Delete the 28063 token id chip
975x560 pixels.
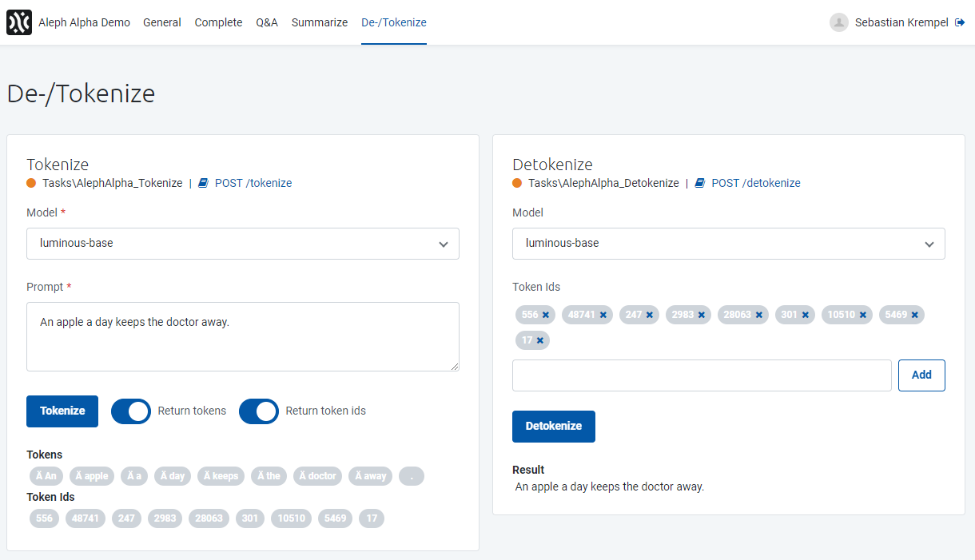pyautogui.click(x=759, y=315)
